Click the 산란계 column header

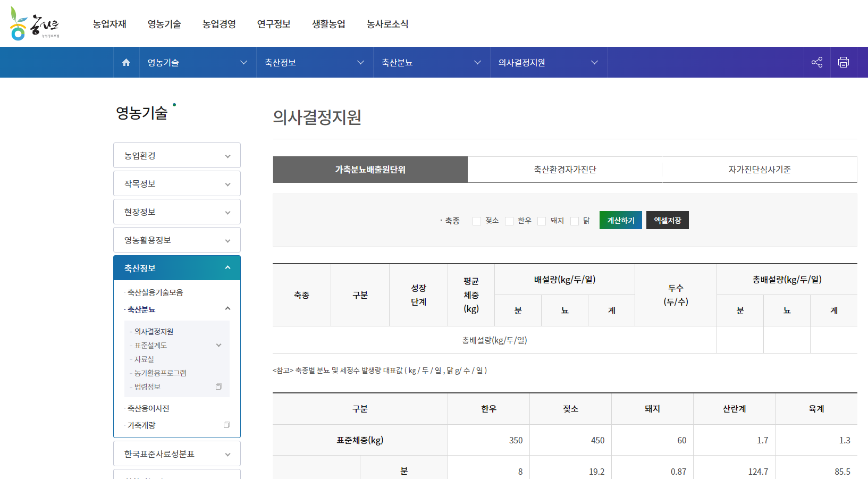pyautogui.click(x=734, y=409)
